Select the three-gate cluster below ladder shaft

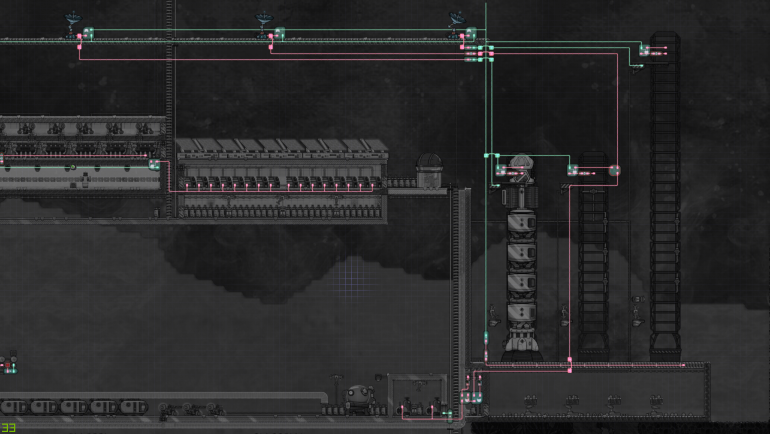tap(471, 397)
